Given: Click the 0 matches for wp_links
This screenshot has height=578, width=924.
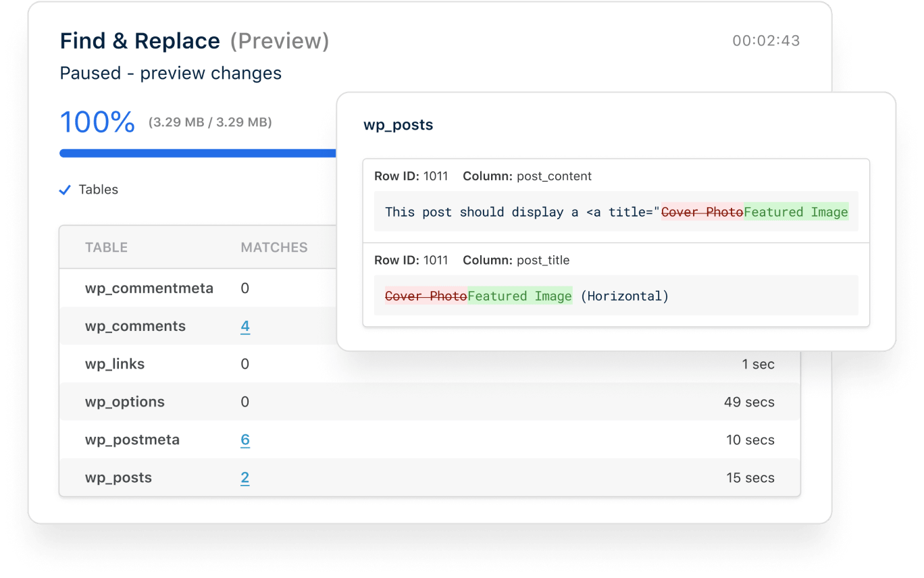Looking at the screenshot, I should coord(245,364).
